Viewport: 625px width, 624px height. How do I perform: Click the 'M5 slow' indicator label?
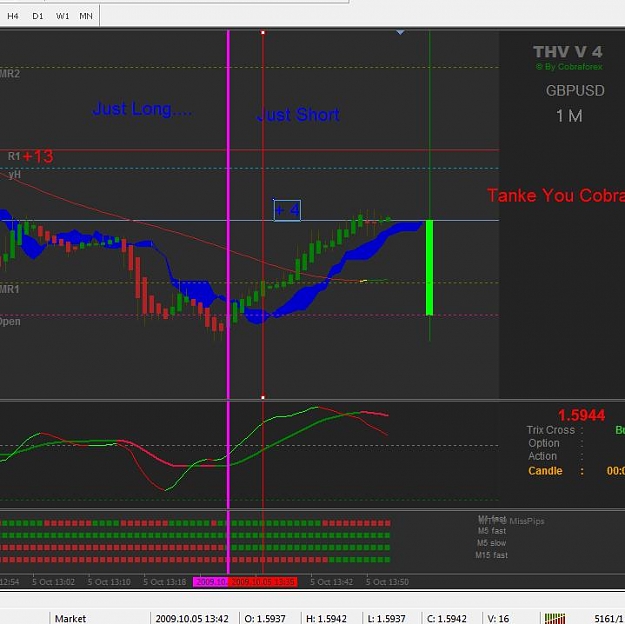coord(491,543)
